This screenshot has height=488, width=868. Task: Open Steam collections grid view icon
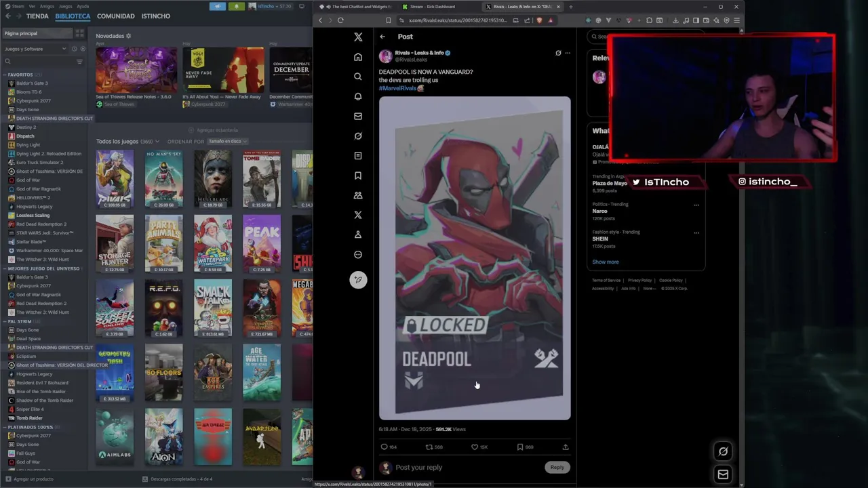click(x=79, y=33)
